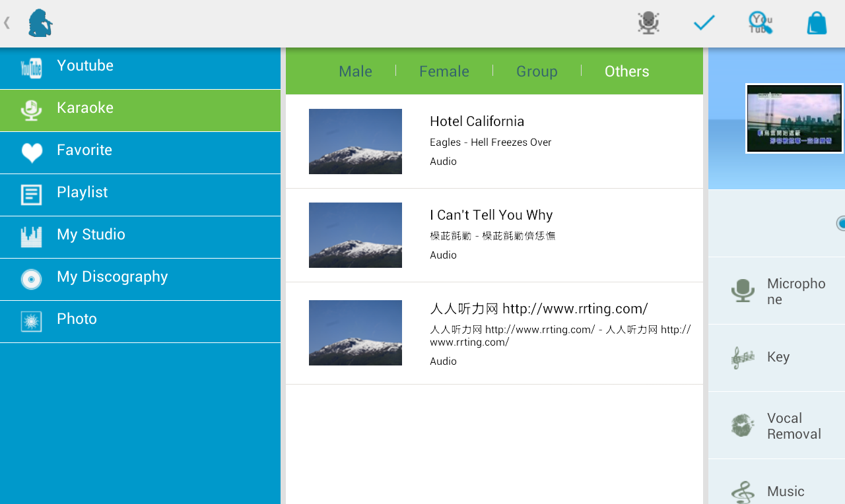Click the karaoke video preview thumbnail
The height and width of the screenshot is (504, 845).
[794, 119]
